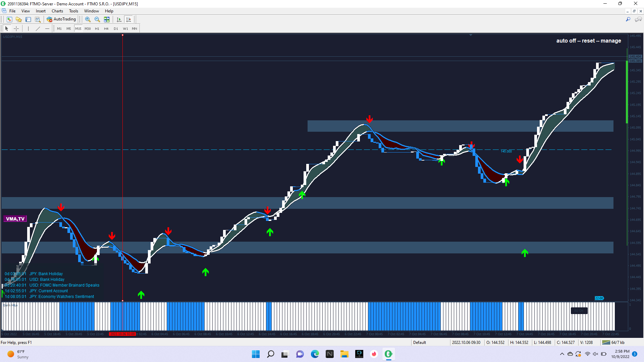This screenshot has width=644, height=362.
Task: Click the reset text on chart
Action: pyautogui.click(x=588, y=41)
